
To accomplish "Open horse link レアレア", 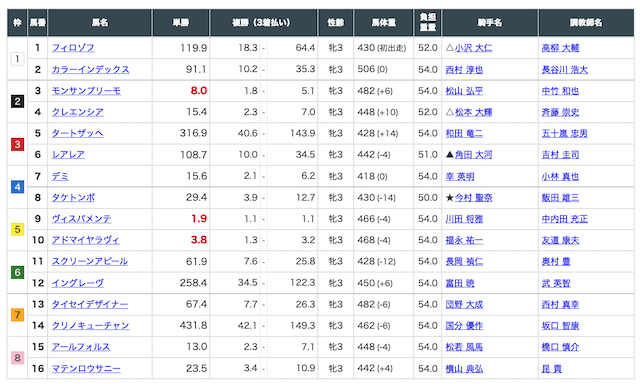I will tap(69, 155).
